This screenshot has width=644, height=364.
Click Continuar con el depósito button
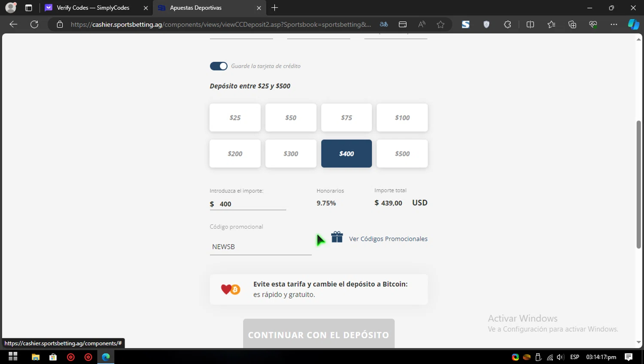click(319, 334)
